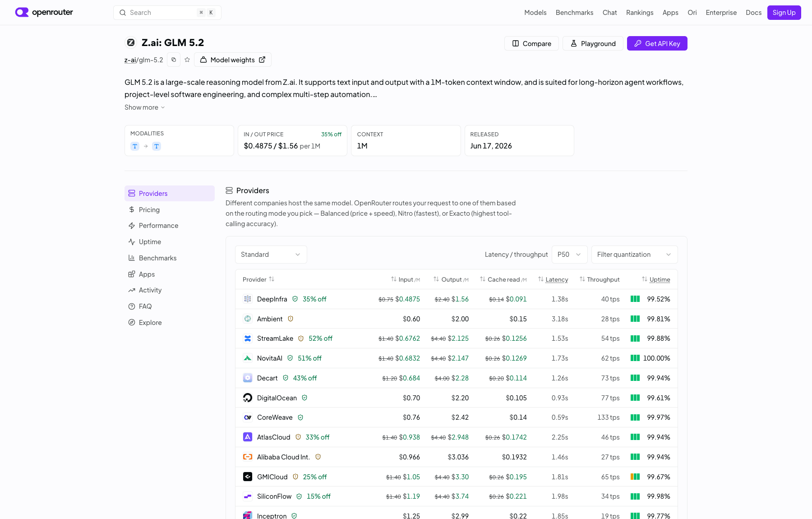Click the Sign Up button
This screenshot has height=519, width=812.
(784, 13)
